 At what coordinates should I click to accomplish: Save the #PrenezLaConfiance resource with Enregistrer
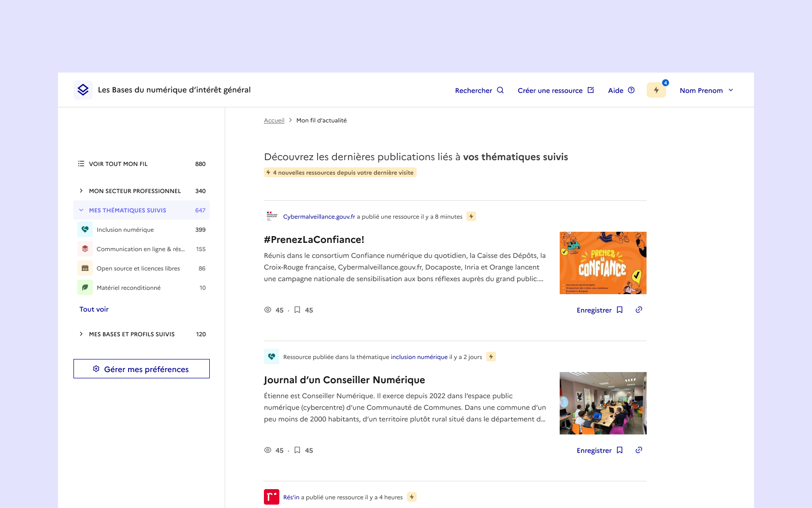[599, 310]
